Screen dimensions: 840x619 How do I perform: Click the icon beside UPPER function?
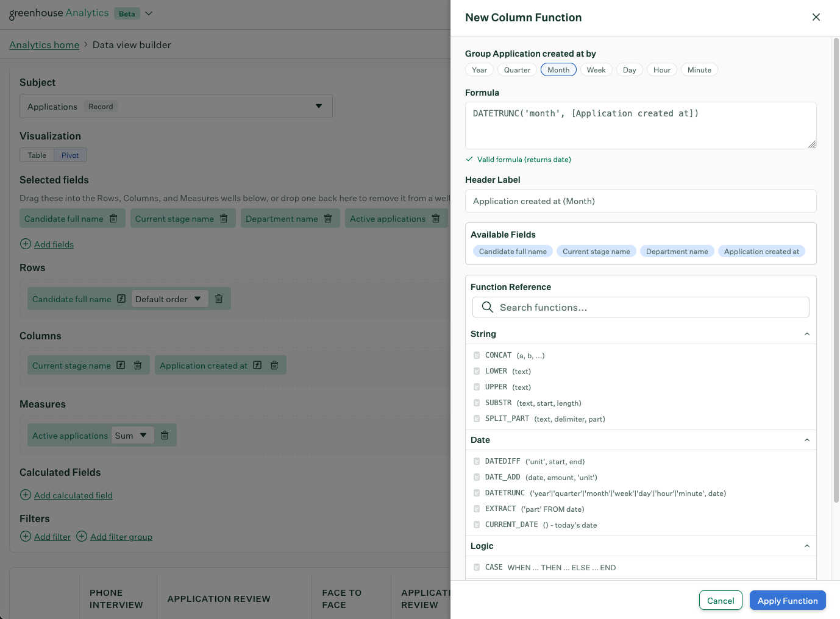pos(477,387)
